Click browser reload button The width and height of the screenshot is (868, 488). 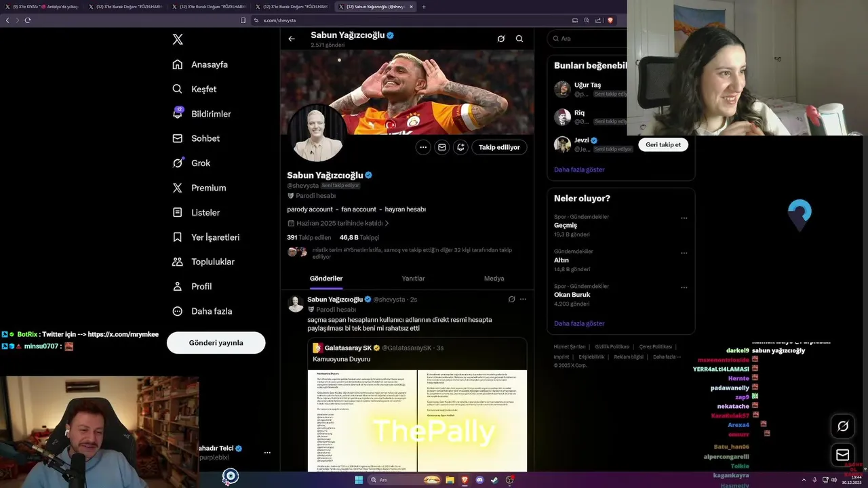[x=28, y=20]
